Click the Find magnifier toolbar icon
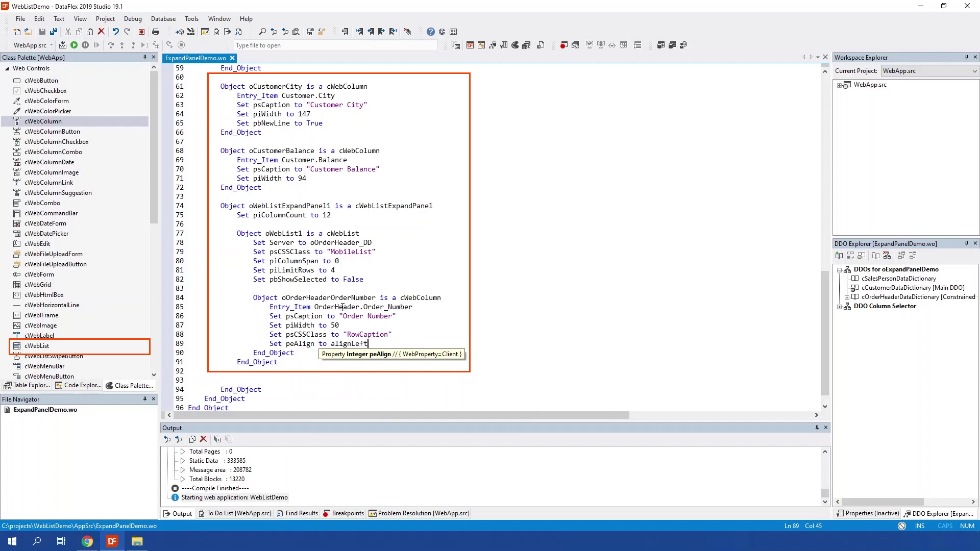The width and height of the screenshot is (980, 551). point(262,32)
